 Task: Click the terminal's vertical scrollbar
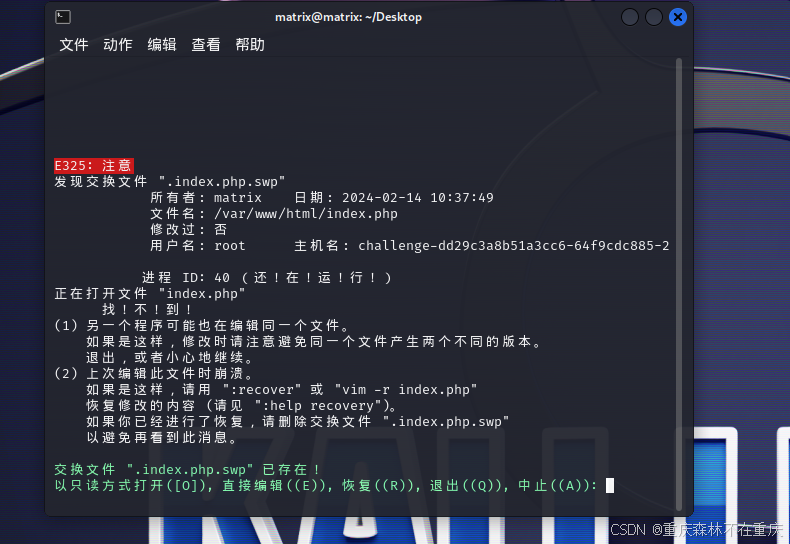[x=679, y=285]
